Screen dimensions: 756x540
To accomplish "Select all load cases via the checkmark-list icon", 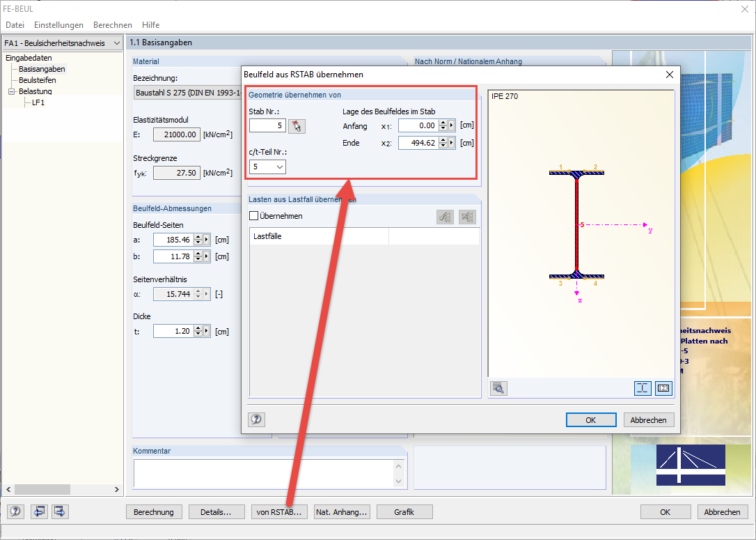I will [x=445, y=217].
